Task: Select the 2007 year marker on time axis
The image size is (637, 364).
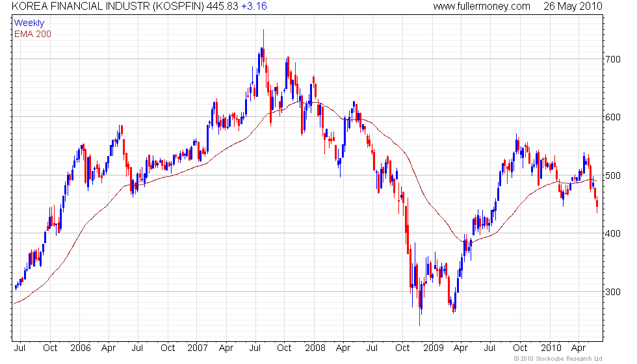Action: point(198,348)
